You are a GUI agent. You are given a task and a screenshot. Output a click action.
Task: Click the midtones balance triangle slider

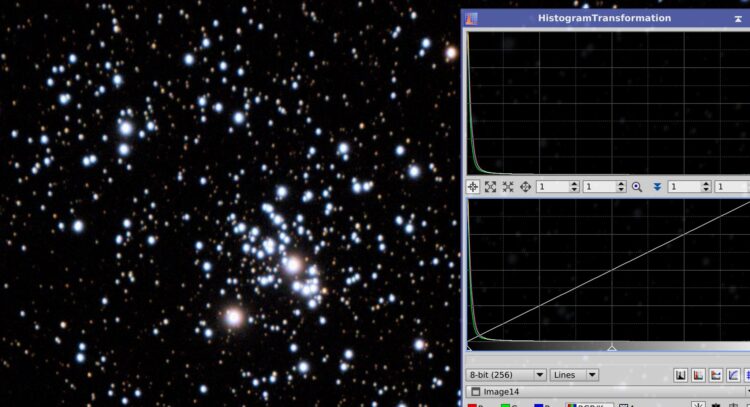coord(612,348)
